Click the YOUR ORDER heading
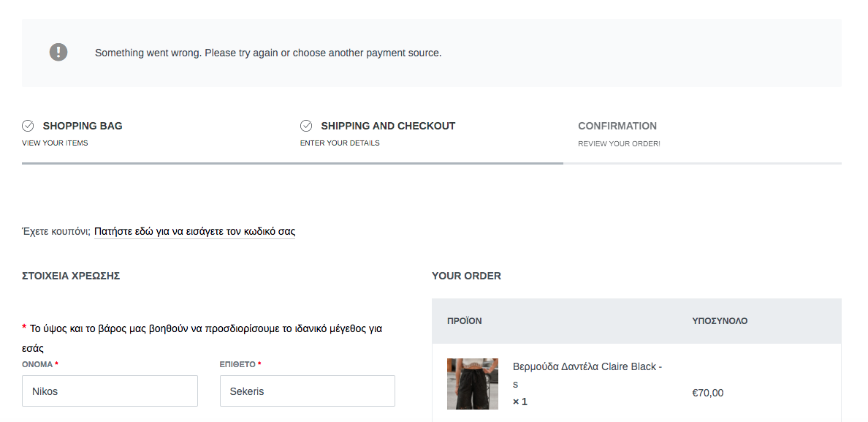868x422 pixels. coord(466,276)
